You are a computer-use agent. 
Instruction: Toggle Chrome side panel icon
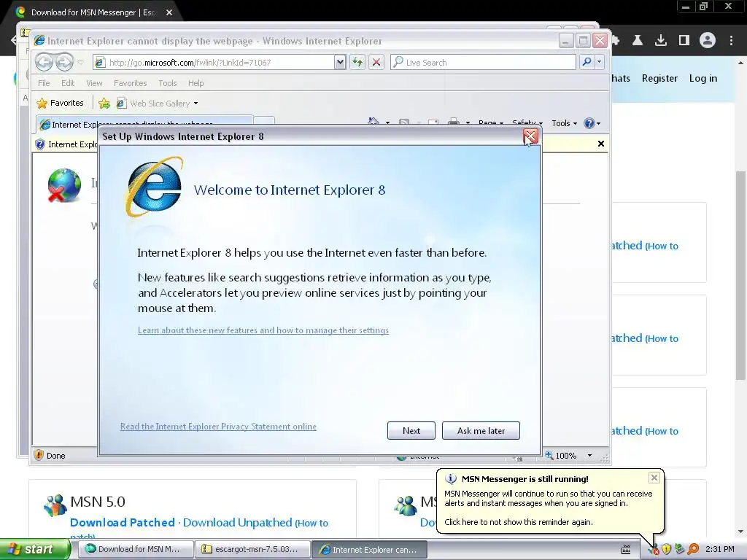point(684,41)
